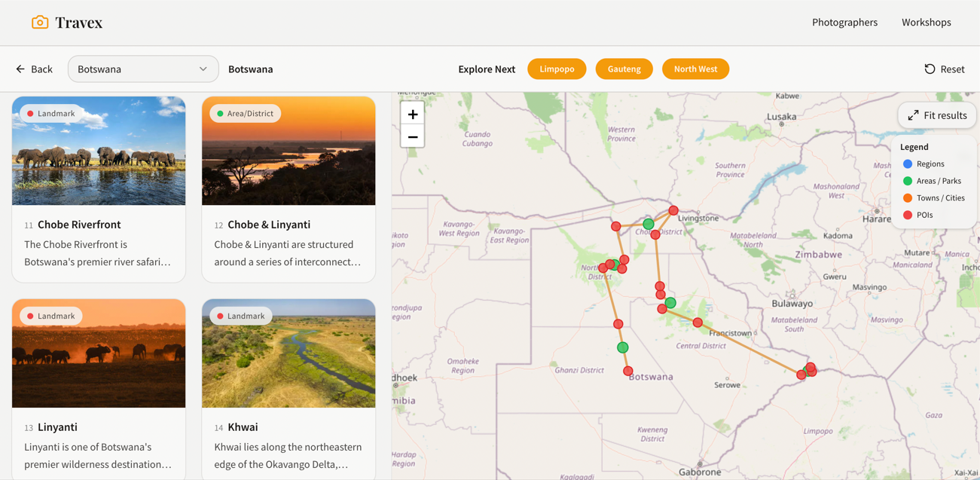Click the Reset text label

952,69
